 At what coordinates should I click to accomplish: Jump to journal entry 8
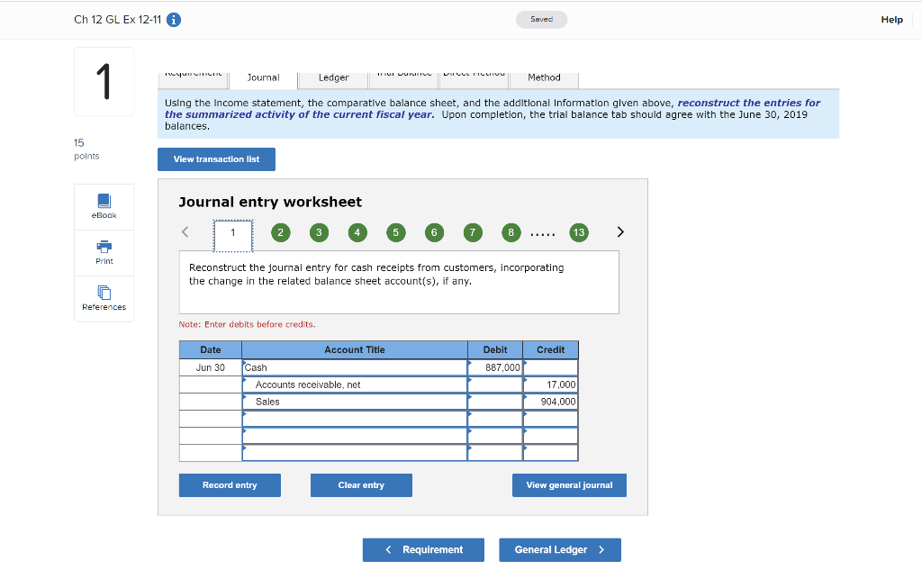click(511, 233)
